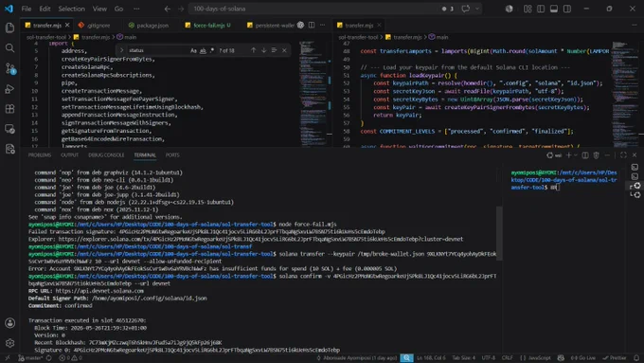
Task: Open the Remote Explorer view
Action: (9, 129)
